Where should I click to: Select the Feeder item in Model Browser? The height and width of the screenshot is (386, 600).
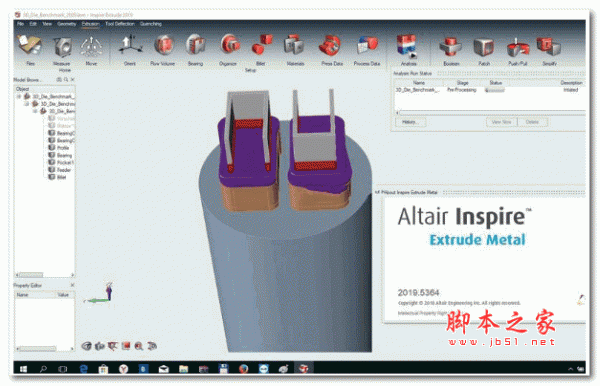[x=64, y=170]
